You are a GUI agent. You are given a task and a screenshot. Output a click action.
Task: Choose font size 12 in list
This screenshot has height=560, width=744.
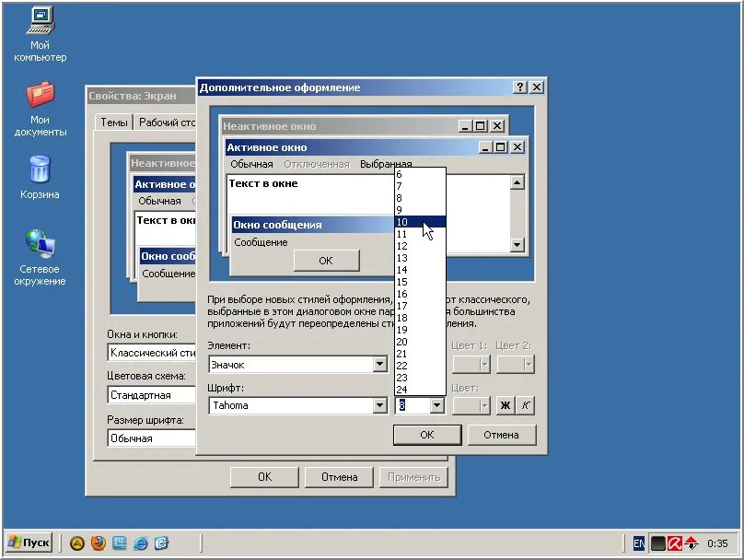(x=420, y=246)
